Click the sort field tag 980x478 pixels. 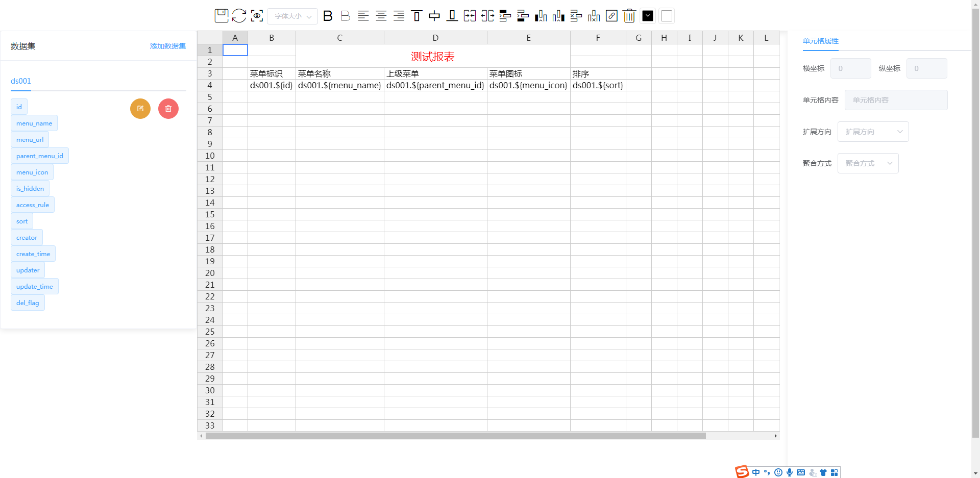(22, 221)
